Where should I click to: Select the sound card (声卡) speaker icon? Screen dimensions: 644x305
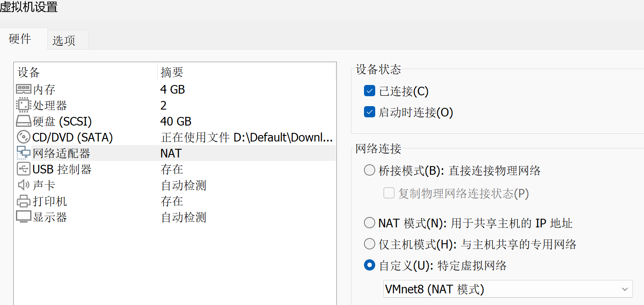click(x=24, y=185)
